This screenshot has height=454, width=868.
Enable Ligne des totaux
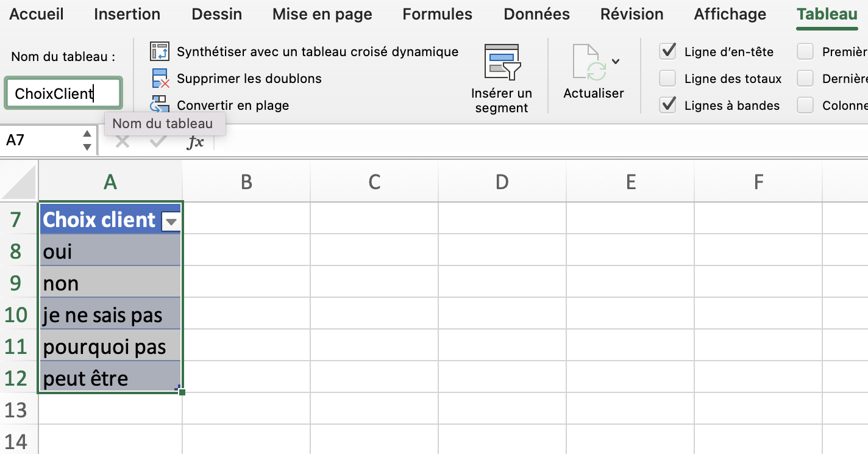click(669, 78)
